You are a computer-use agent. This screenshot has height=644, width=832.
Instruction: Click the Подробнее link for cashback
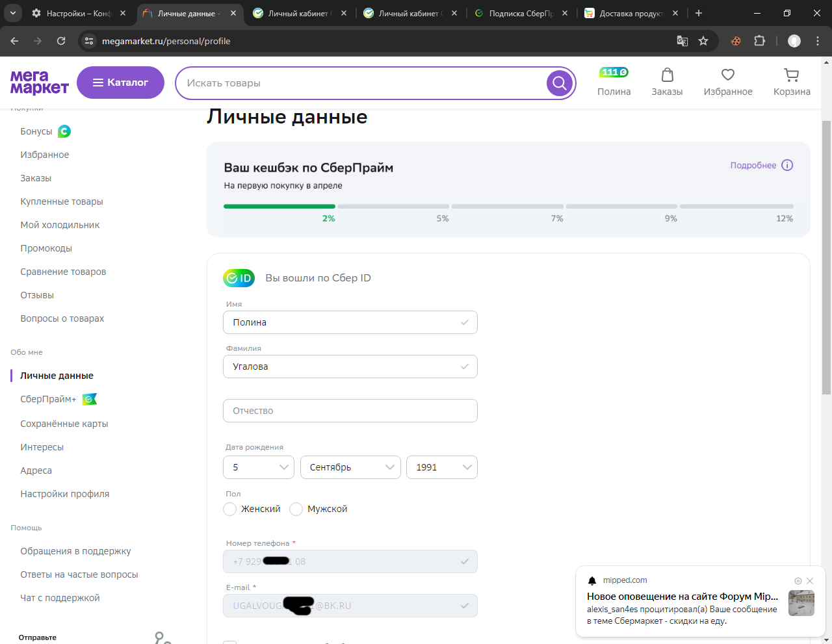click(x=753, y=165)
